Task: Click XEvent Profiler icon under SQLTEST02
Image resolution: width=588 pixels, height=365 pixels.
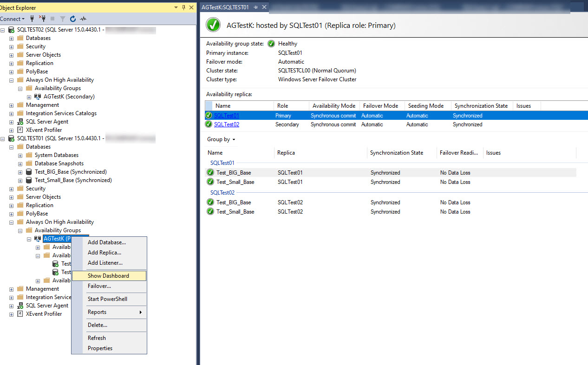Action: 20,130
